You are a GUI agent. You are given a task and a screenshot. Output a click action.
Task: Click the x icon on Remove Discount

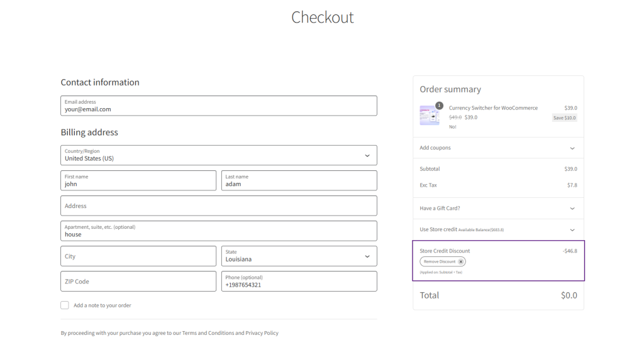point(461,261)
